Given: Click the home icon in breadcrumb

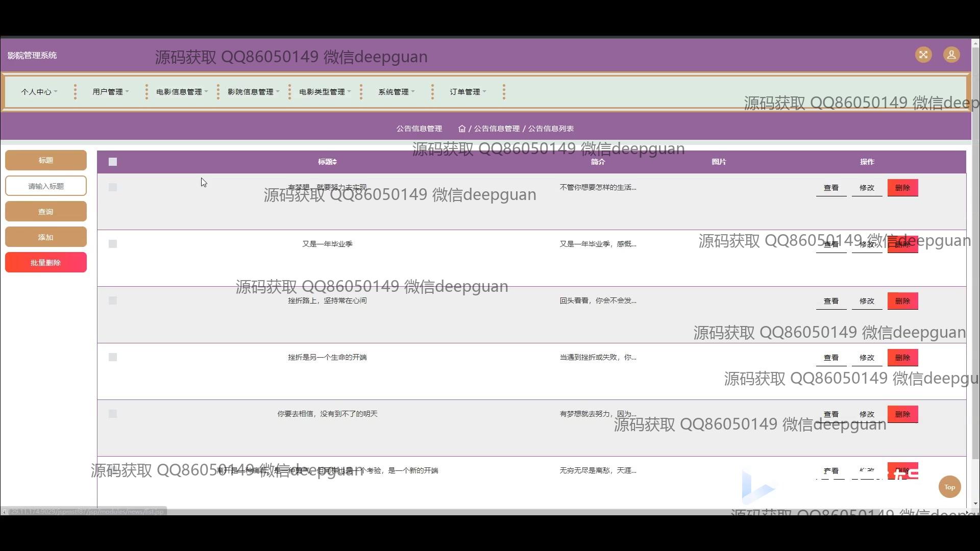Looking at the screenshot, I should click(x=462, y=129).
